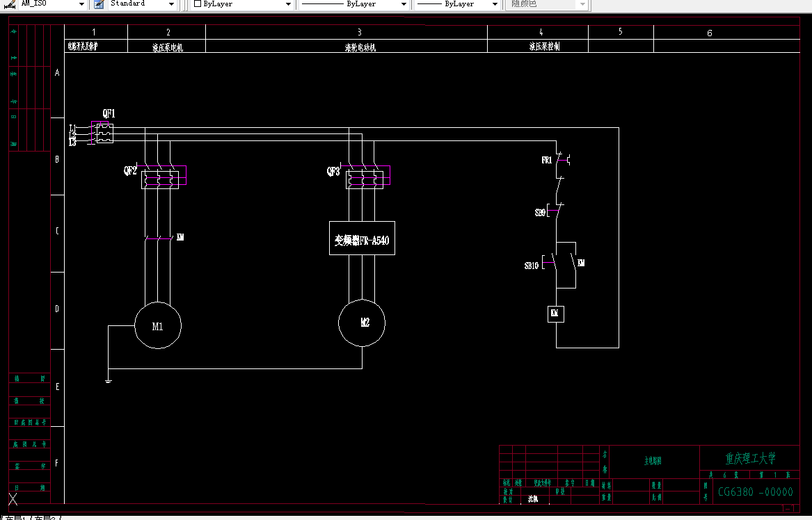The height and width of the screenshot is (520, 812).
Task: Click the UCS X icon in the bottom-left corner
Action: [13, 499]
